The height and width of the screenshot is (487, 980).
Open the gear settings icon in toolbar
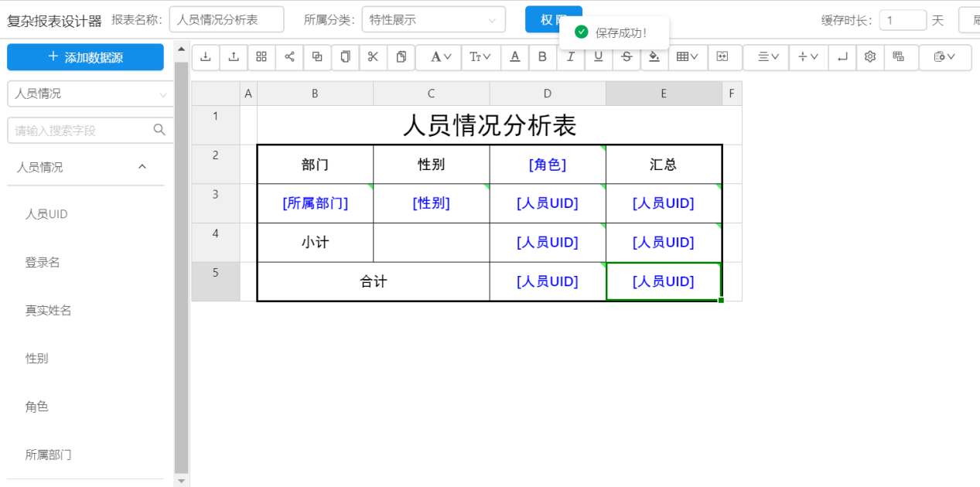click(870, 57)
